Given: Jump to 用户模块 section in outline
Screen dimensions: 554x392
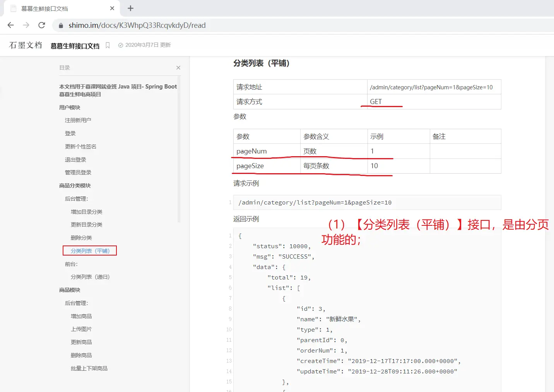Looking at the screenshot, I should (70, 107).
